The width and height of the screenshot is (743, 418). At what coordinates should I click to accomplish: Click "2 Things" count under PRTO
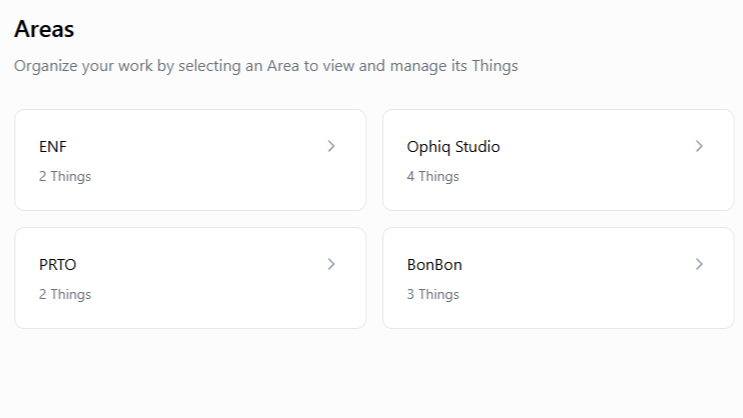pyautogui.click(x=65, y=294)
